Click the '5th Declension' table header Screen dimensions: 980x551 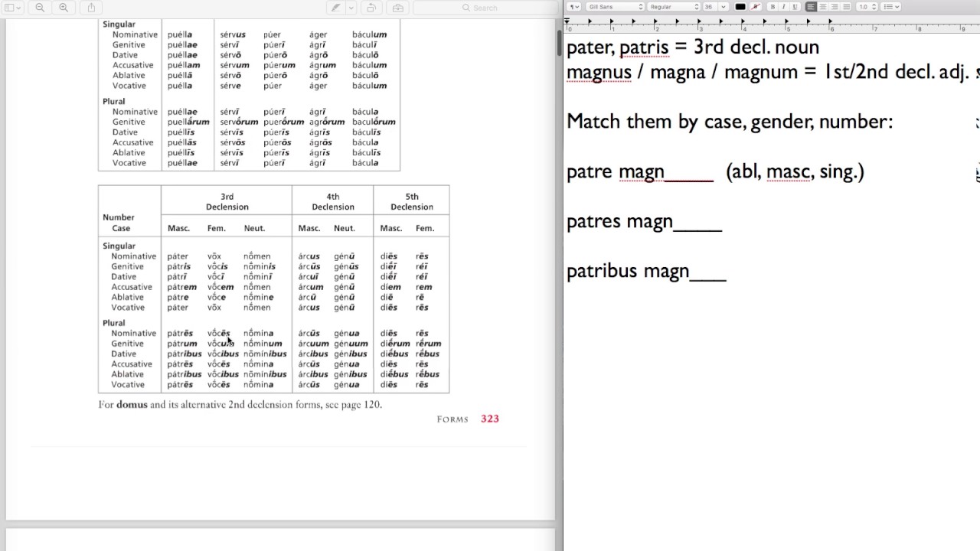[x=412, y=202]
